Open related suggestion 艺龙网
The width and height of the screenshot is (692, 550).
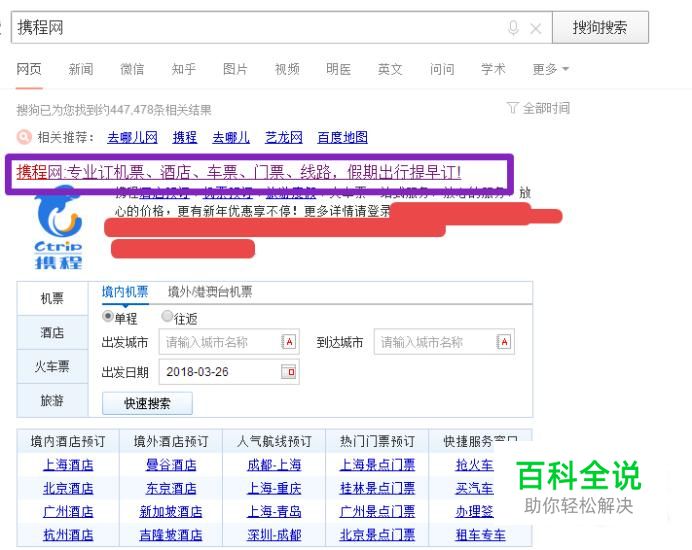[x=284, y=137]
